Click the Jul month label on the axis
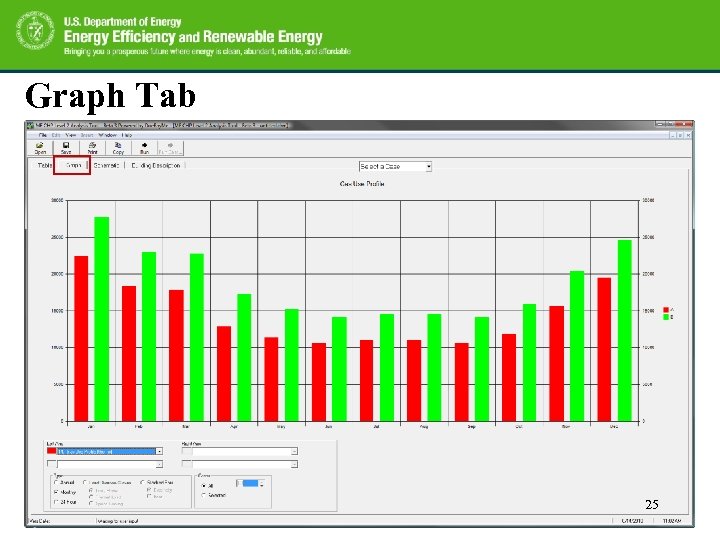Image resolution: width=720 pixels, height=540 pixels. [x=377, y=427]
